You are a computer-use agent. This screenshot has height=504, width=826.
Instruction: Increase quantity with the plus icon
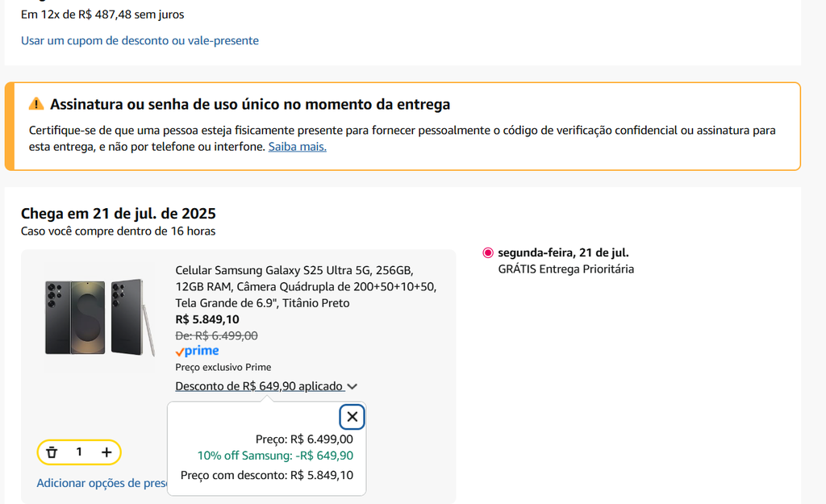pos(106,452)
